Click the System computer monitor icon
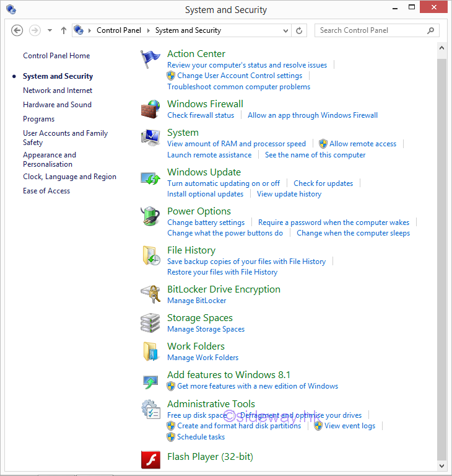452x476 pixels. [x=150, y=138]
